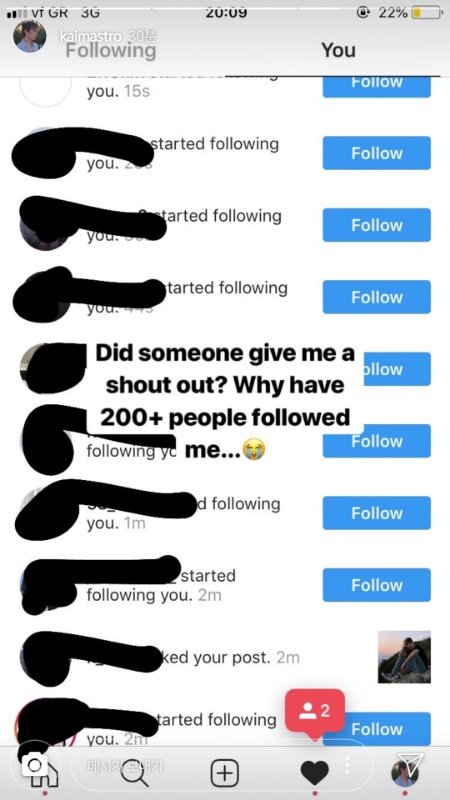Follow the user from 1m ago

377,513
